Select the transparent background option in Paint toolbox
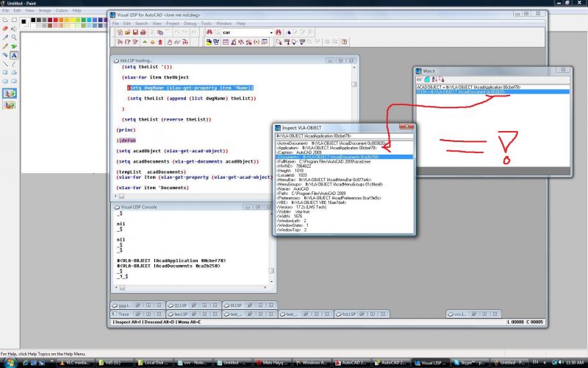Viewport: 588px width, 368px height. coord(10,105)
